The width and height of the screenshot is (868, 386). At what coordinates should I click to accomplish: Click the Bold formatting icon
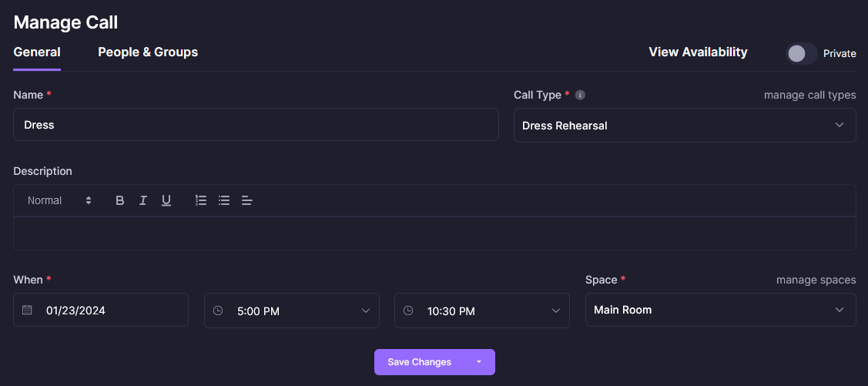[120, 200]
